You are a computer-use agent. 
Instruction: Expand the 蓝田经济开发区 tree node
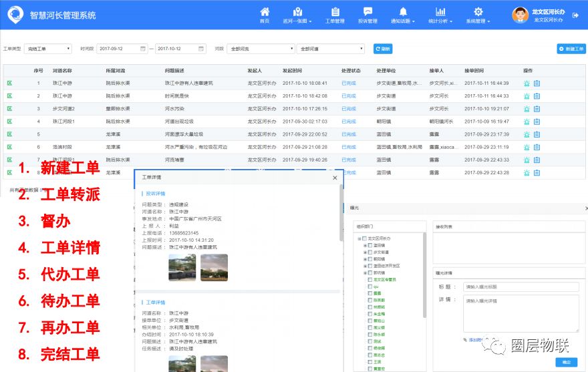tap(365, 266)
